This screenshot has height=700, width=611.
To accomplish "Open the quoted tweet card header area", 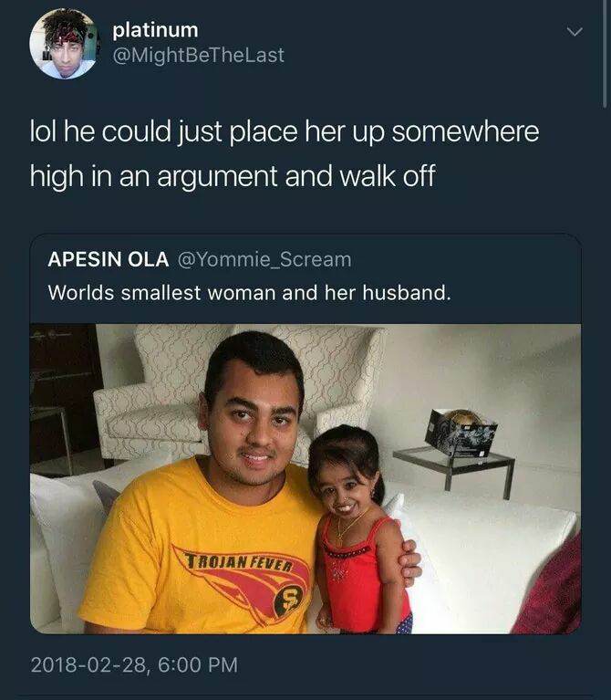I will (305, 277).
